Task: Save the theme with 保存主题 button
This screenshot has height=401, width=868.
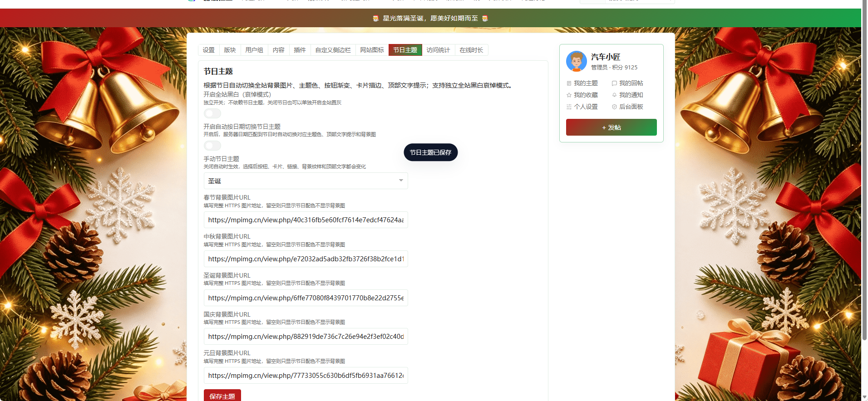Action: tap(222, 396)
